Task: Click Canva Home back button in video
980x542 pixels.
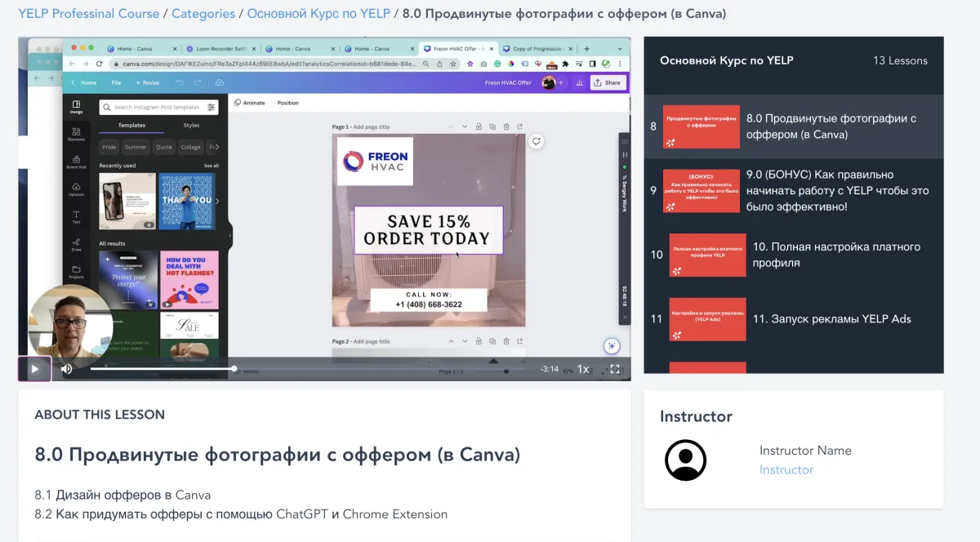Action: tap(84, 82)
